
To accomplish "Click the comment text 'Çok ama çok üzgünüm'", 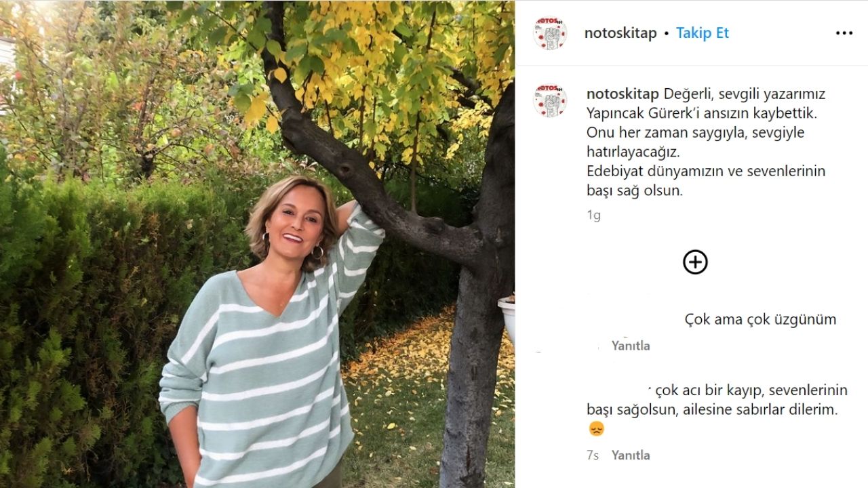I will click(760, 319).
